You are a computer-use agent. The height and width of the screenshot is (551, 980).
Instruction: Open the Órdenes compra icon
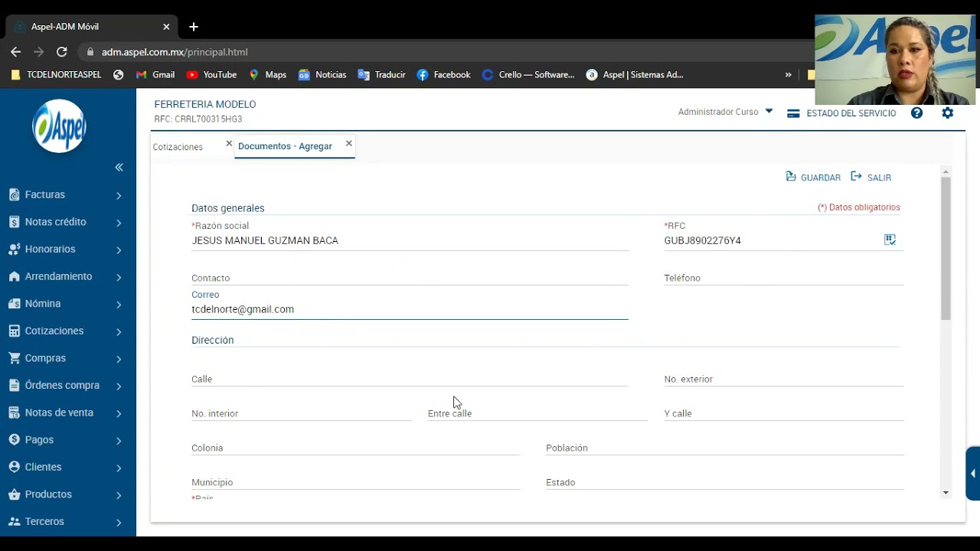click(14, 386)
